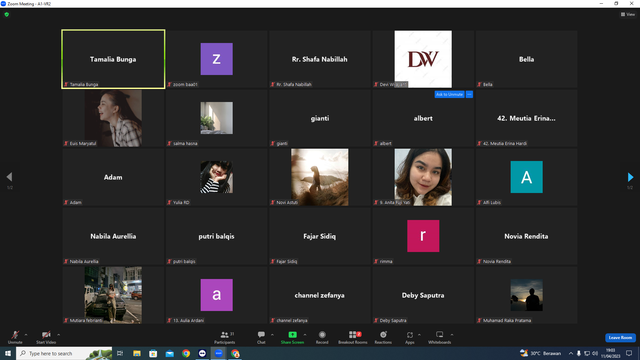Expand share screen options arrow
Screen dimensions: 640x360
[x=305, y=335]
